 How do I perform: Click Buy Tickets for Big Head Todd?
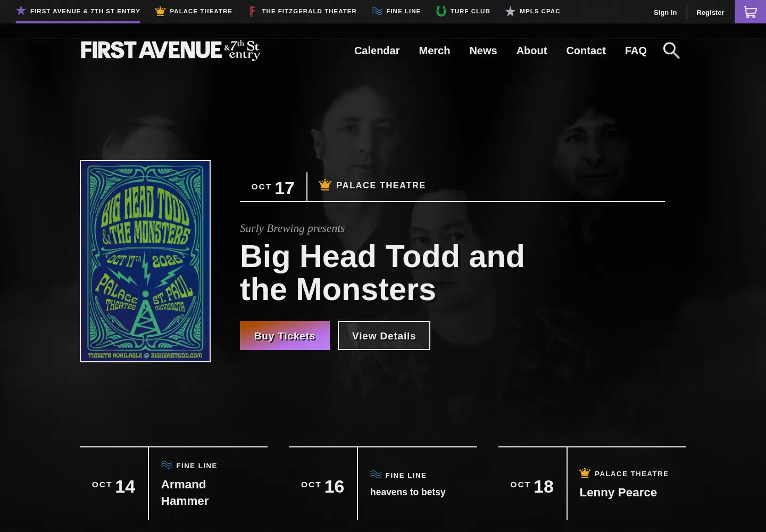(x=285, y=336)
